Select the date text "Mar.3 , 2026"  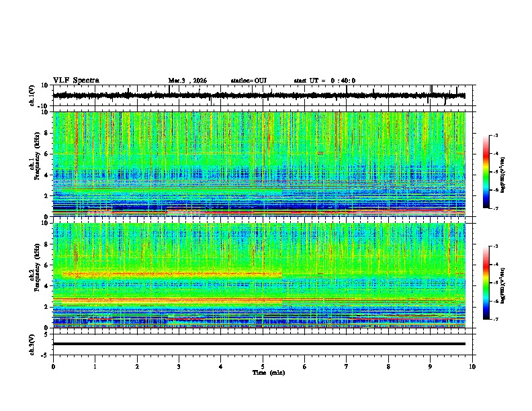point(187,81)
